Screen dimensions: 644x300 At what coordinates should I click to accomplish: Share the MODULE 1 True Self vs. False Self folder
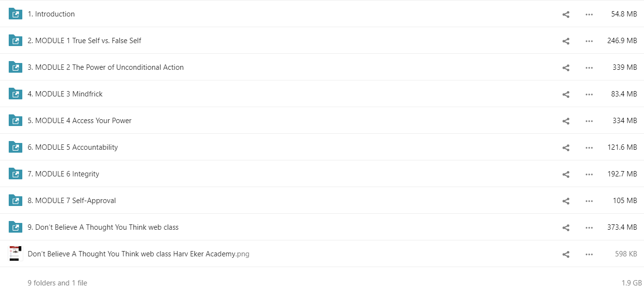(565, 41)
